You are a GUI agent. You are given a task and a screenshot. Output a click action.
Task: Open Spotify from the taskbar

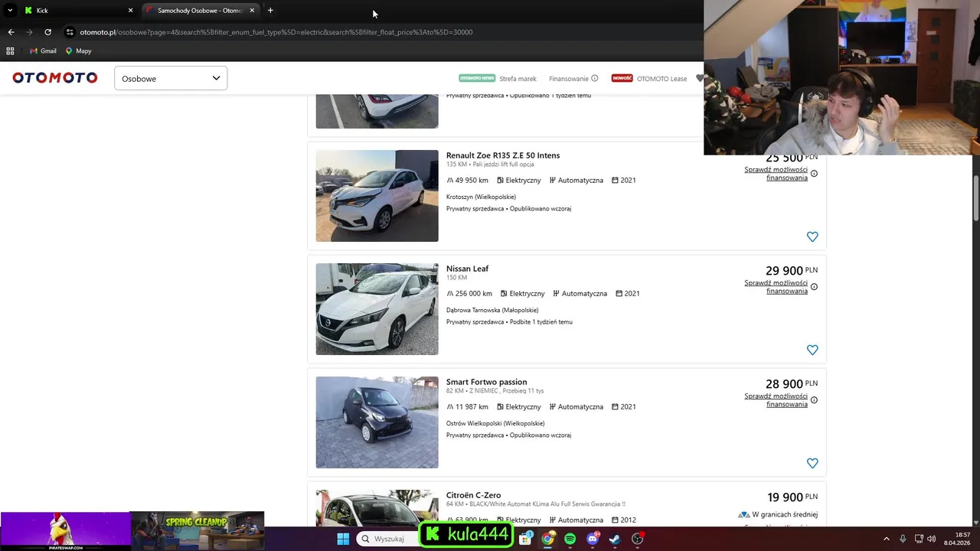point(570,539)
